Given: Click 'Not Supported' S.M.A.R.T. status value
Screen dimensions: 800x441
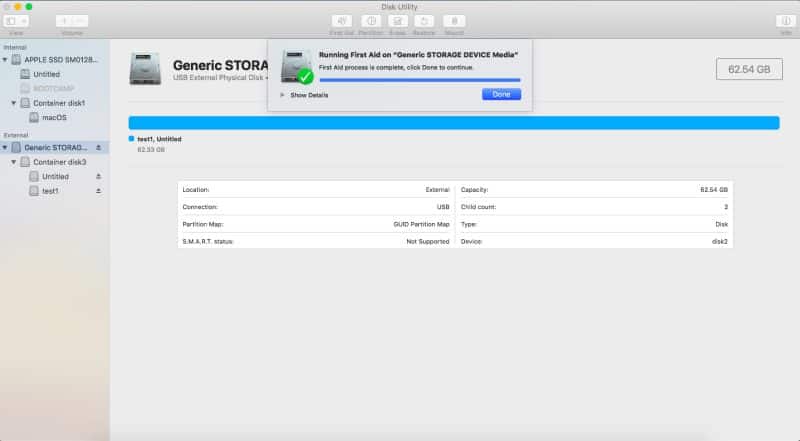Looking at the screenshot, I should (x=428, y=241).
